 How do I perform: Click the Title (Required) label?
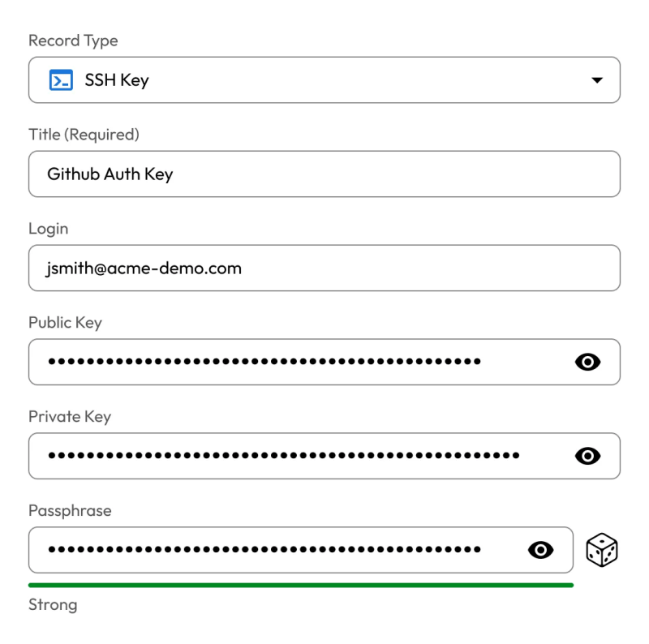pos(84,135)
